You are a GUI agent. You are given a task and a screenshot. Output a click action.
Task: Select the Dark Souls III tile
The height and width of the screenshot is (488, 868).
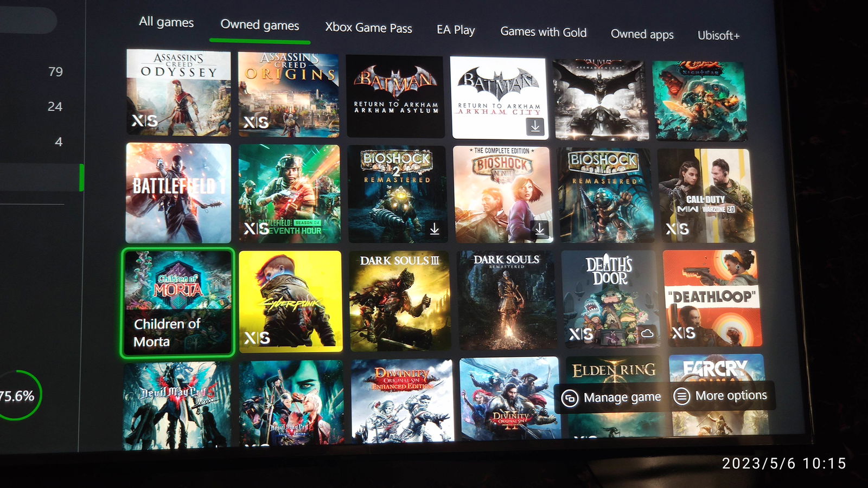pos(400,300)
